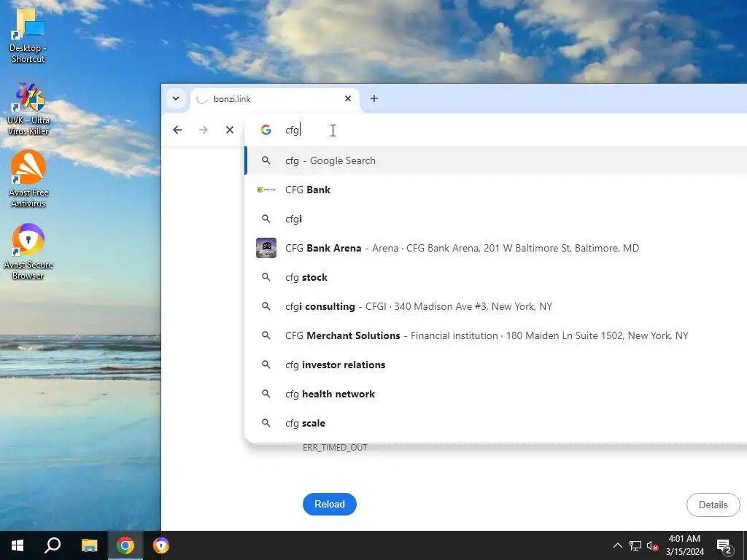Viewport: 747px width, 560px height.
Task: Click the Reload button
Action: [330, 505]
